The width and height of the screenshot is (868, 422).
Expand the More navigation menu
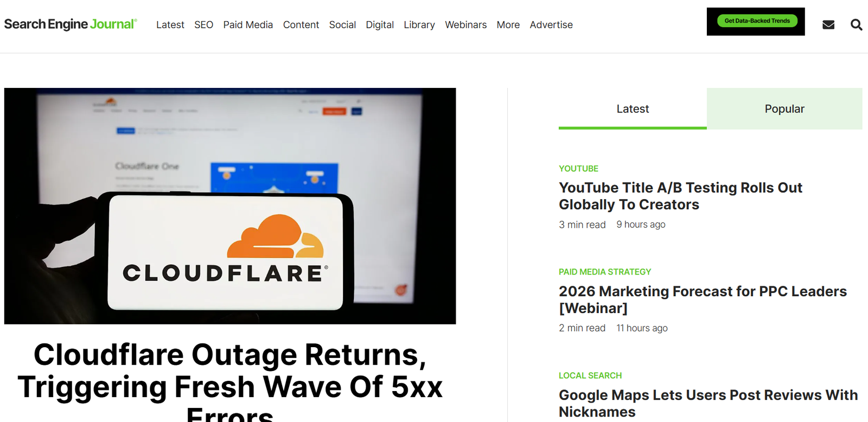(508, 25)
